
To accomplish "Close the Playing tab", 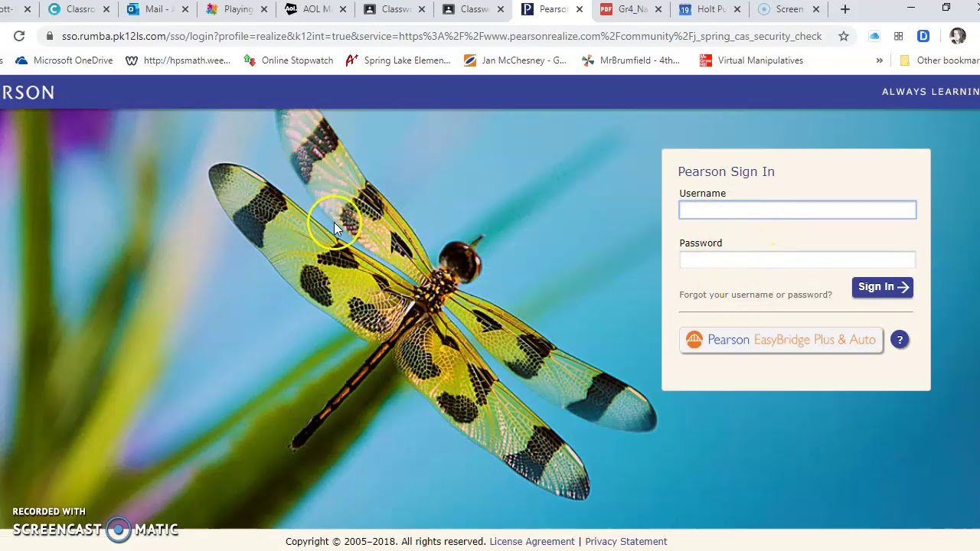I will 264,9.
